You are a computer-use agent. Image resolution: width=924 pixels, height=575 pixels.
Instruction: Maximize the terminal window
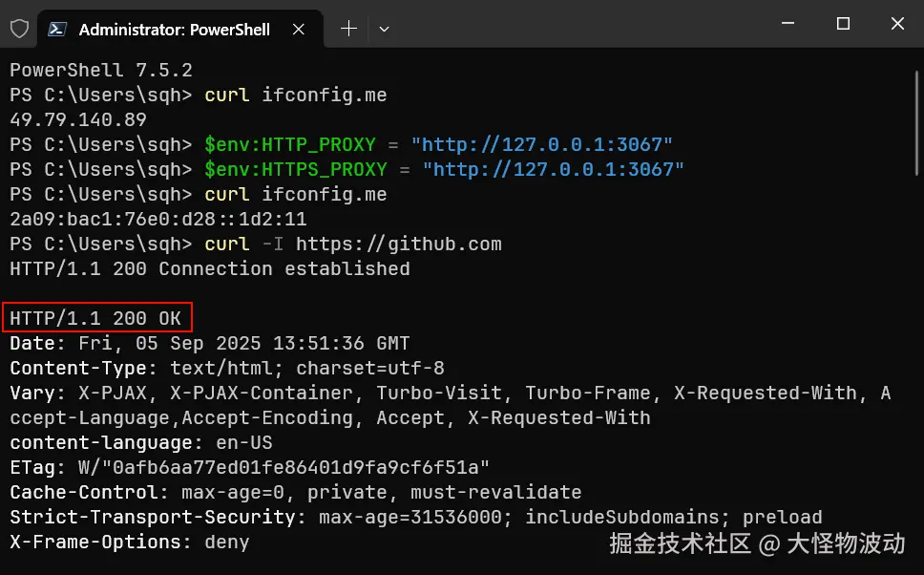pos(843,25)
